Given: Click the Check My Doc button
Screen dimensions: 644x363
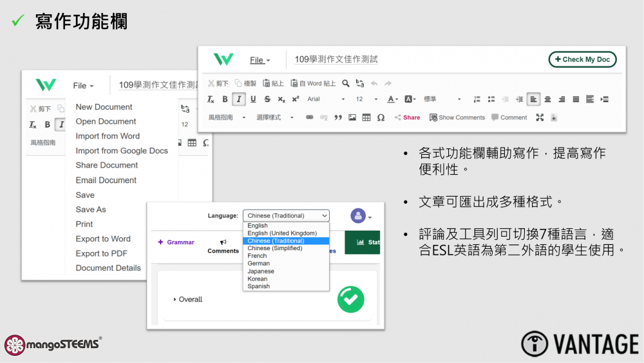Looking at the screenshot, I should pos(582,59).
